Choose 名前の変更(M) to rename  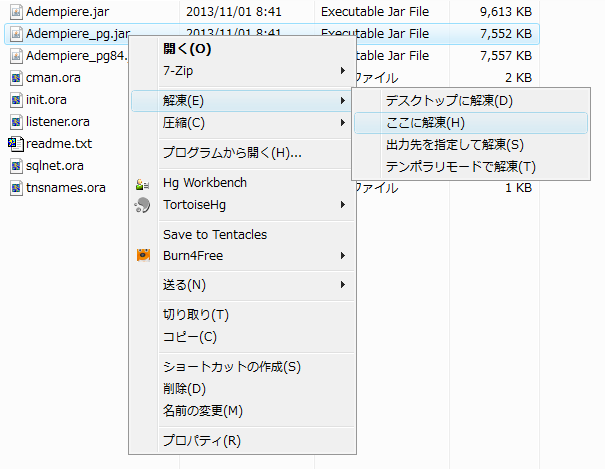pyautogui.click(x=242, y=410)
